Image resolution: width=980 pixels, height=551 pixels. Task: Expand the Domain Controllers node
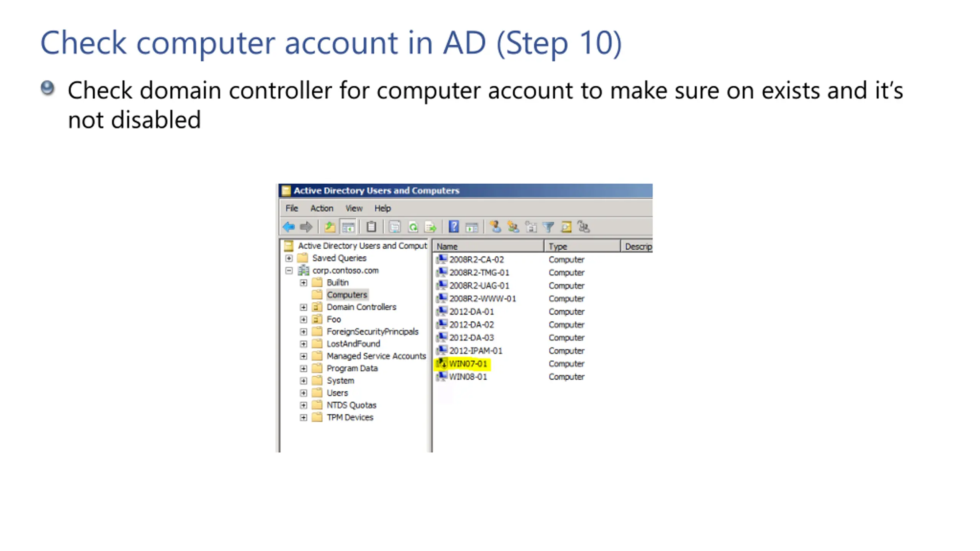pyautogui.click(x=304, y=307)
